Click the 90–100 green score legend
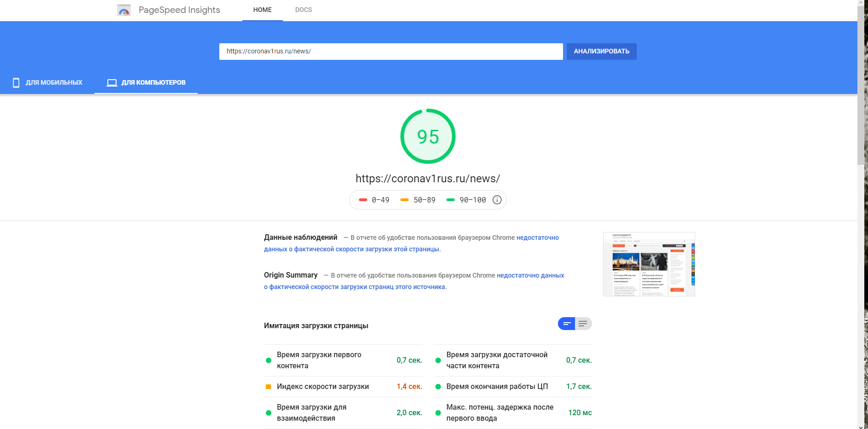This screenshot has width=868, height=429. coord(466,200)
